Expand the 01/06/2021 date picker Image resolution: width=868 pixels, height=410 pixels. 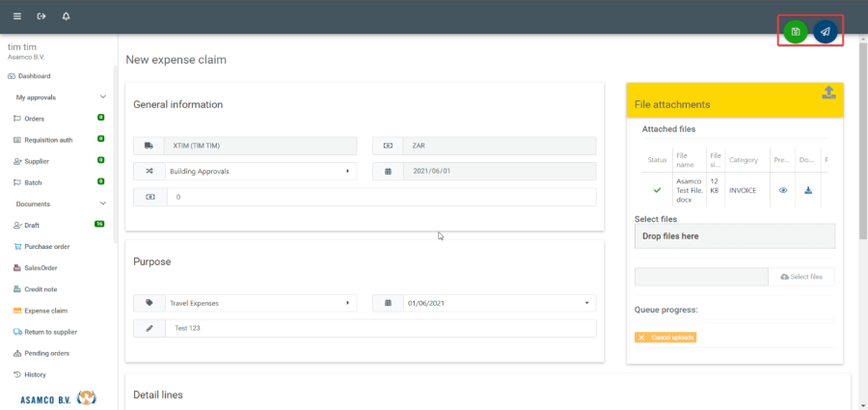point(586,303)
